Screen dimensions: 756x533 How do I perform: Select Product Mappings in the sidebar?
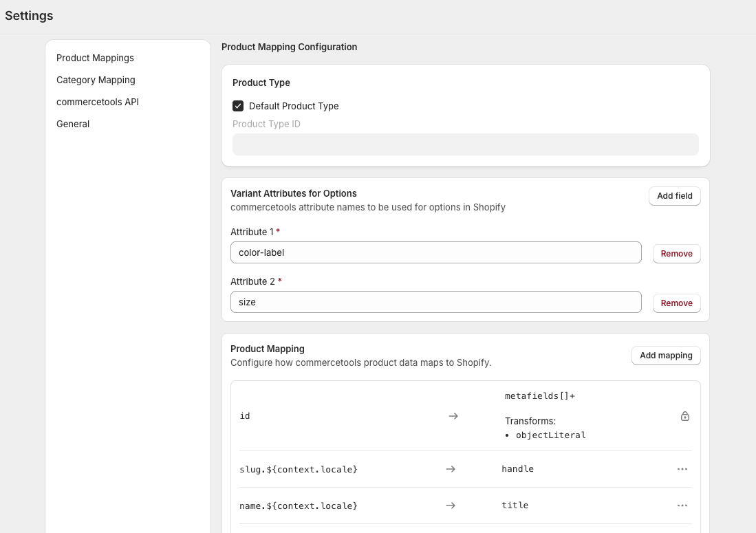[x=95, y=58]
